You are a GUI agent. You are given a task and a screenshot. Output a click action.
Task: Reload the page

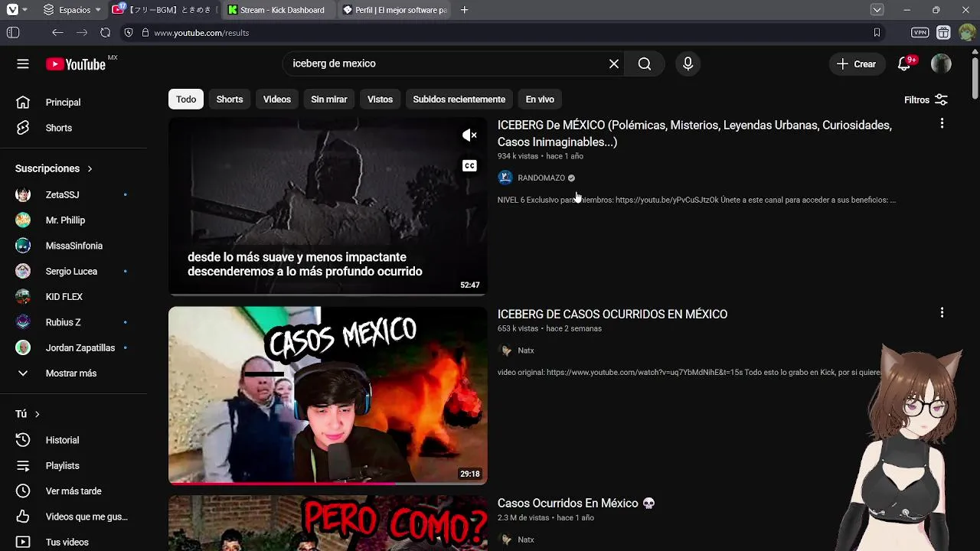point(105,33)
